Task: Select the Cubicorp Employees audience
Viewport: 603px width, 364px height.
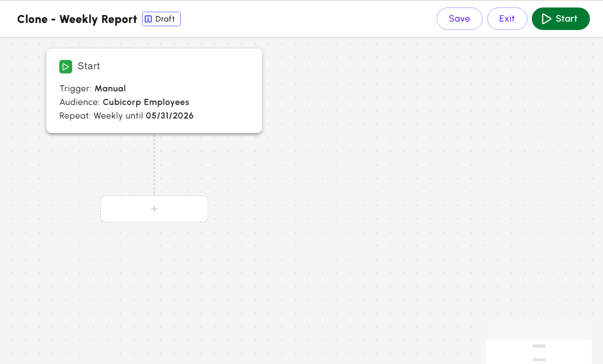Action: click(x=146, y=102)
